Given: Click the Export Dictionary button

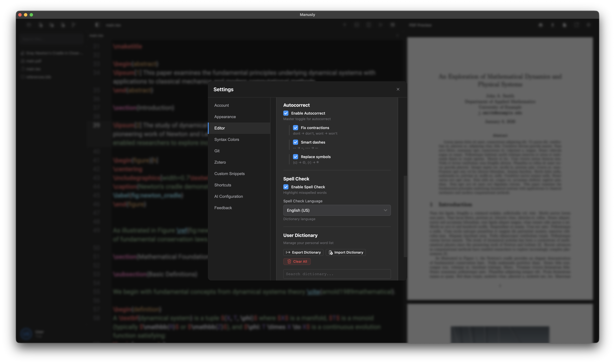Looking at the screenshot, I should coord(303,252).
